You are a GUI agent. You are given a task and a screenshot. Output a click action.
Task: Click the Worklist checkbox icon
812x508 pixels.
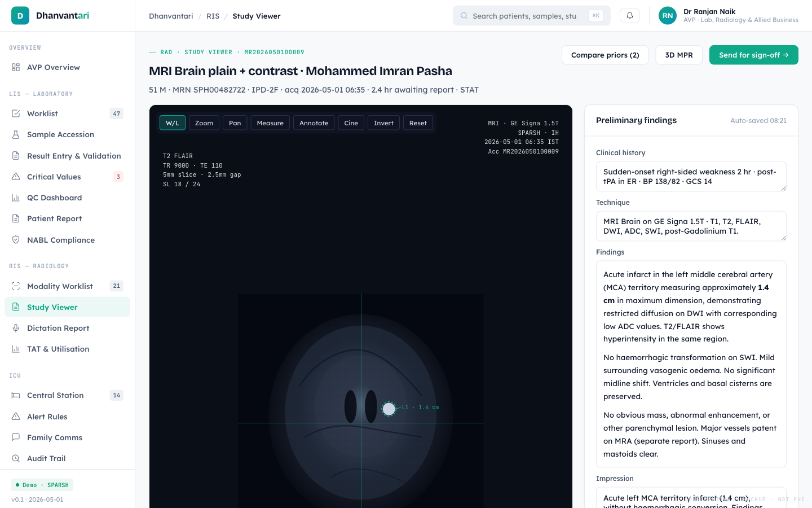(16, 113)
